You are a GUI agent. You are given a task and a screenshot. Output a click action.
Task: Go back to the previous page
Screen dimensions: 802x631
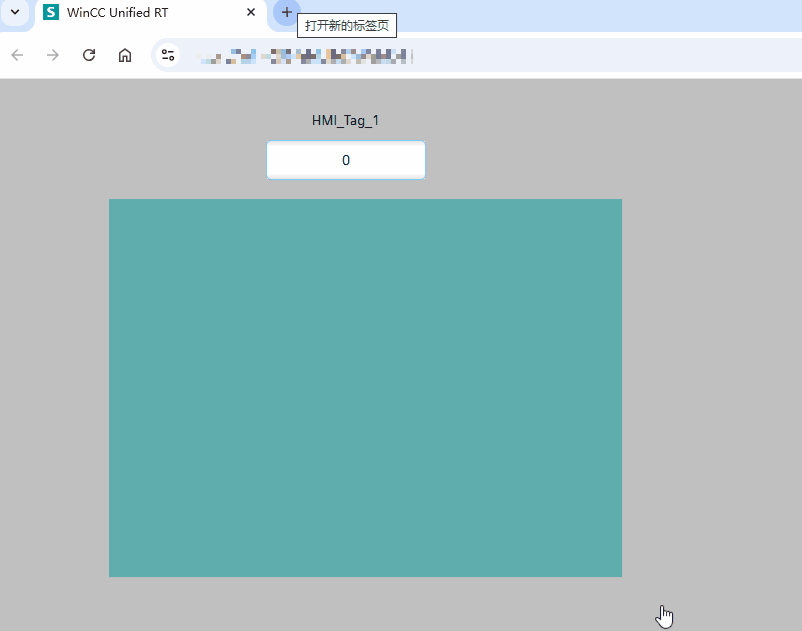pos(17,55)
